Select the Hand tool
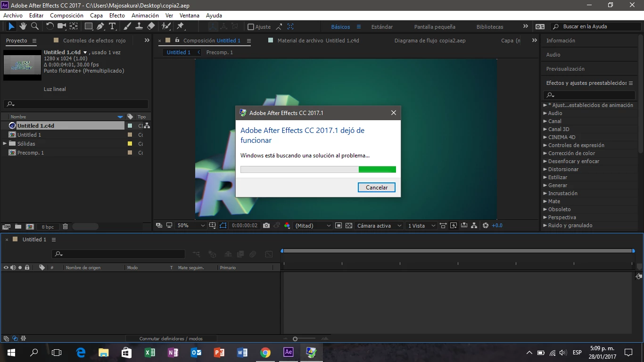Image resolution: width=644 pixels, height=362 pixels. [24, 26]
